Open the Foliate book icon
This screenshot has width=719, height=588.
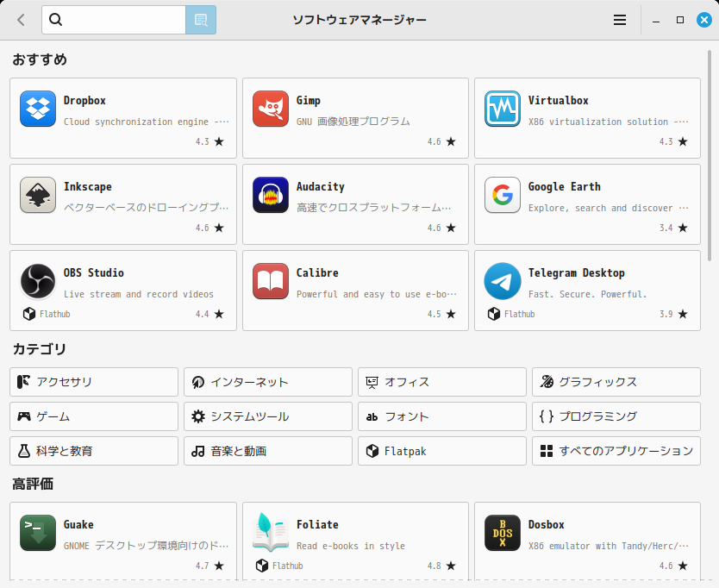[x=271, y=532]
